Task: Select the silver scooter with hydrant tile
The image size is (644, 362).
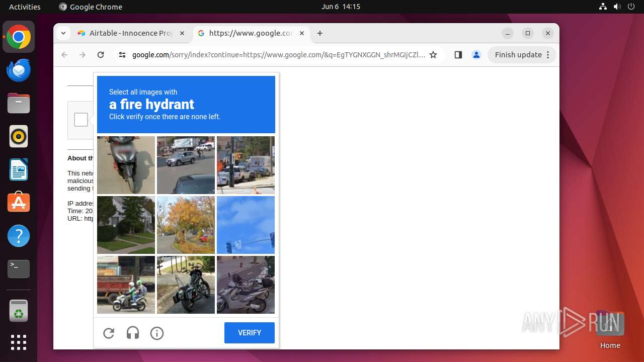Action: (246, 285)
